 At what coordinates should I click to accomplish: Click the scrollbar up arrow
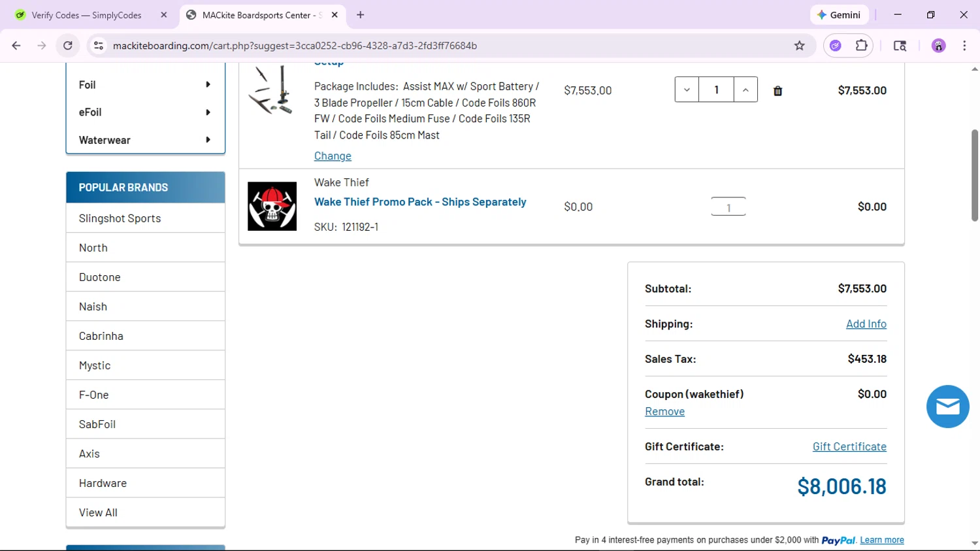(974, 69)
